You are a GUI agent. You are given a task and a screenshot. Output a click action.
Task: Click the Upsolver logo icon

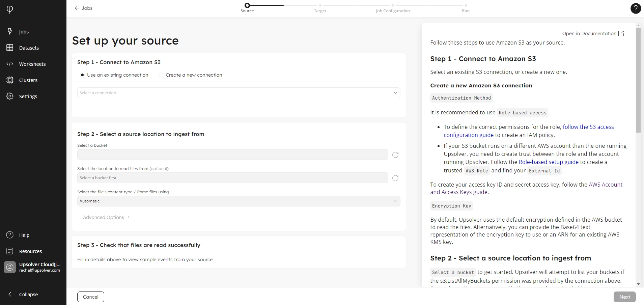pos(10,9)
